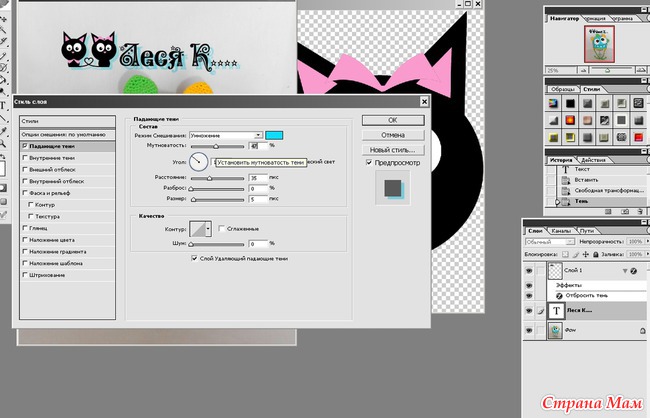Apply the black style swatch in Стили panel
The image size is (650, 418).
(569, 103)
